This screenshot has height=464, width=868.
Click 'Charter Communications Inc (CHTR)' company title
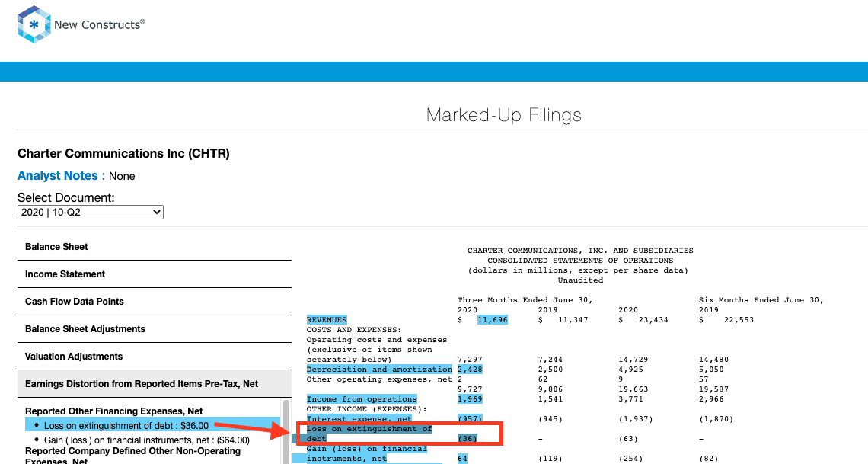[123, 153]
